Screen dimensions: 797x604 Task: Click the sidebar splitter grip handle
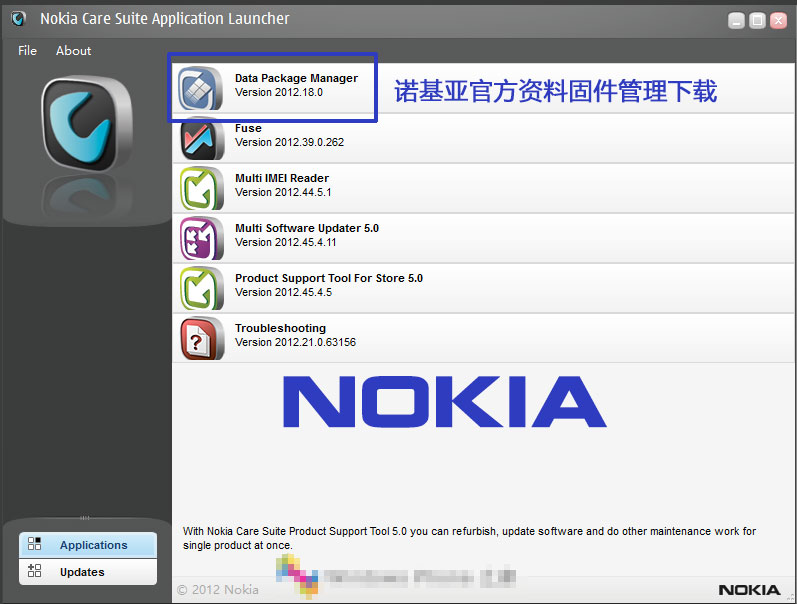tap(85, 518)
